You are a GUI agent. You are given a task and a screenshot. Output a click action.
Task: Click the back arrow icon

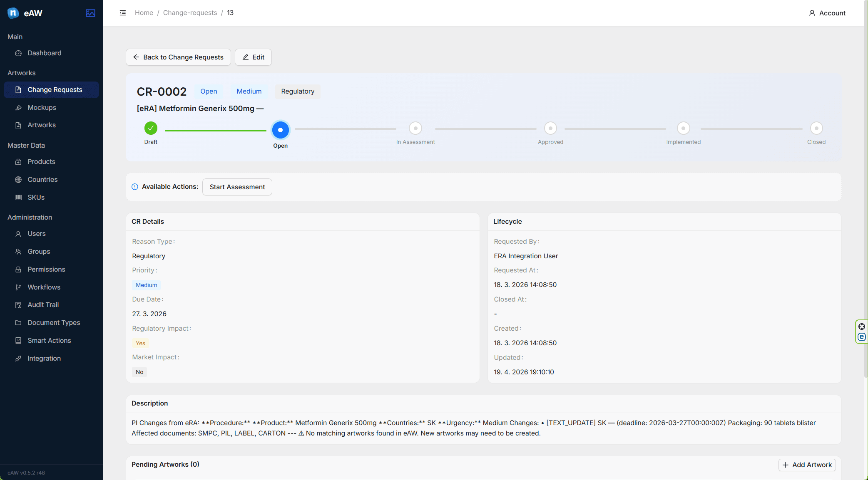point(136,57)
